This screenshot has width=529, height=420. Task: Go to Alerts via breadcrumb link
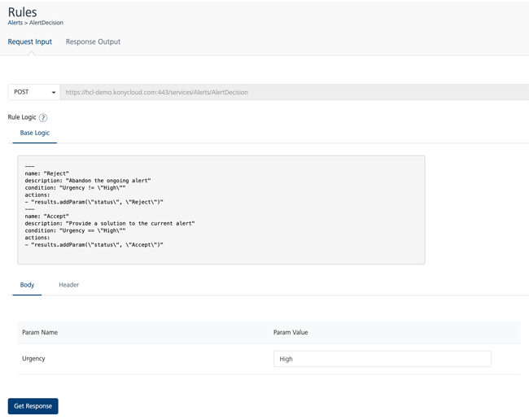tap(15, 23)
